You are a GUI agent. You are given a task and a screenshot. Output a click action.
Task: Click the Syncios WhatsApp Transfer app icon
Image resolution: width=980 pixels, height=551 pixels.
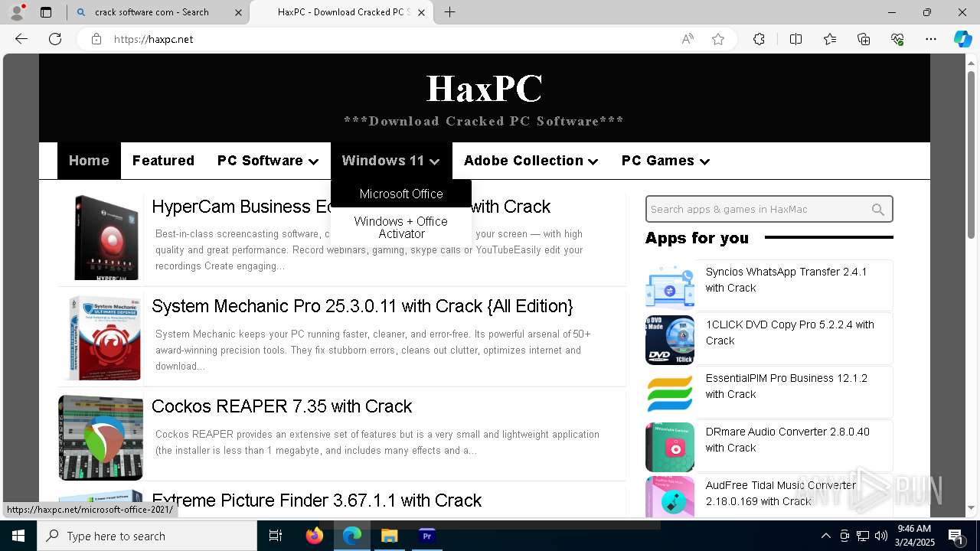[670, 286]
